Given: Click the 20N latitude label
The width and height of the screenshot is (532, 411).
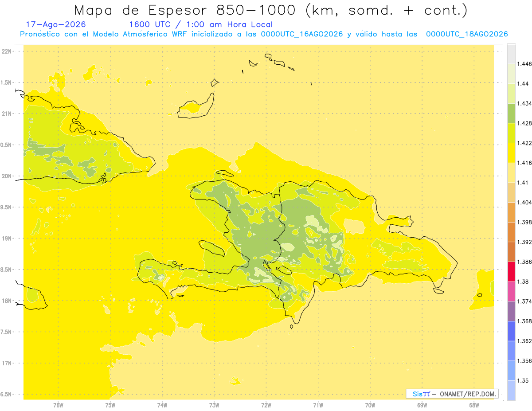Looking at the screenshot, I should [x=8, y=176].
